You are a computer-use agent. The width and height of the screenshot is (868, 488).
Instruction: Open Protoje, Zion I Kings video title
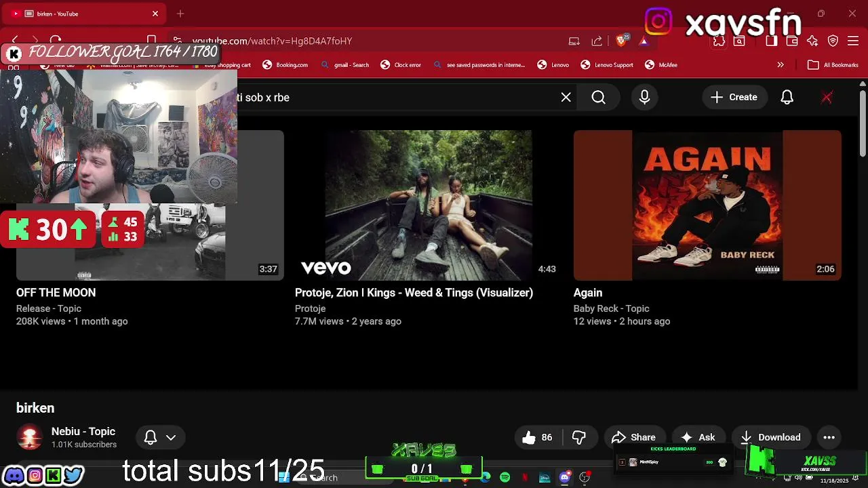tap(414, 293)
